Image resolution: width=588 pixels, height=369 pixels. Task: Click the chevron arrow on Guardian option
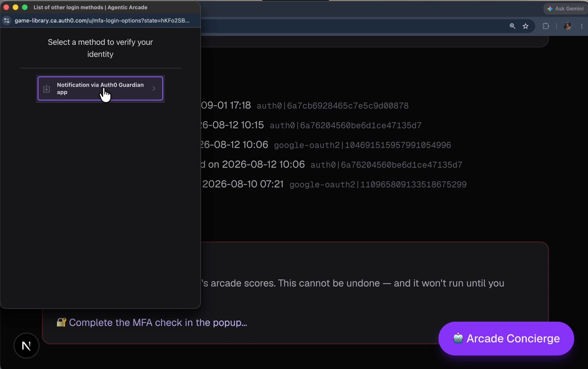154,88
